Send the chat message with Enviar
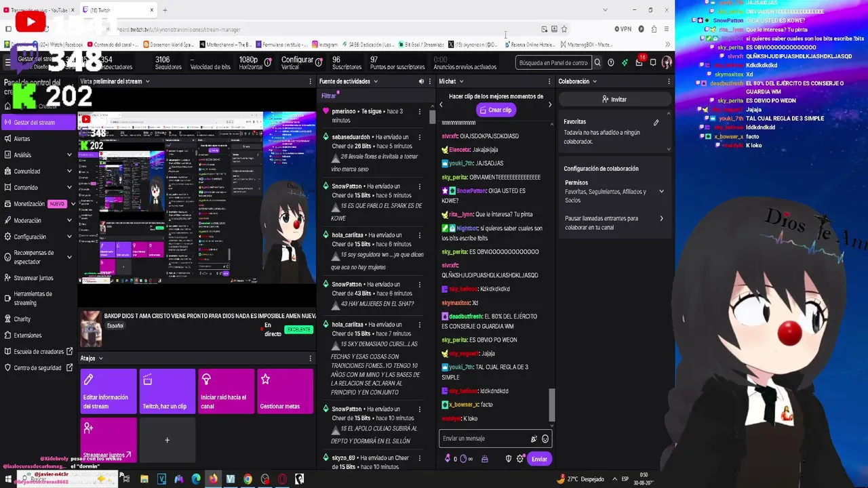The image size is (868, 488). pos(539,459)
